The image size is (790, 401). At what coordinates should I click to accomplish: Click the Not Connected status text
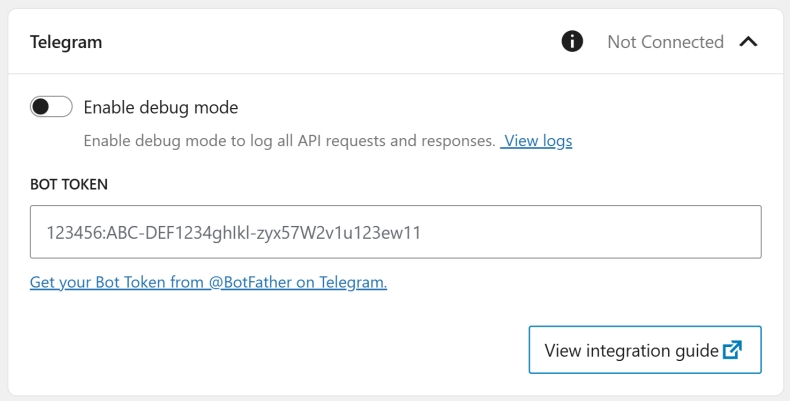(665, 42)
